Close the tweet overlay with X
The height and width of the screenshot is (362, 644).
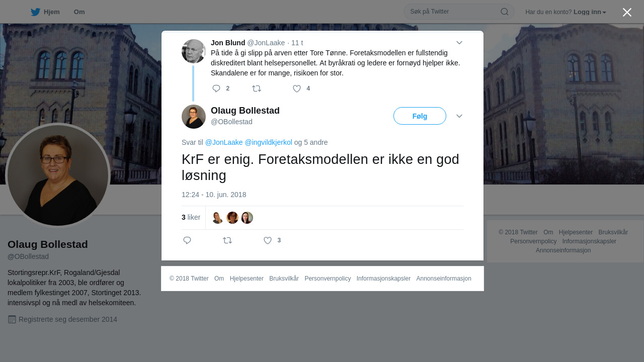point(627,12)
